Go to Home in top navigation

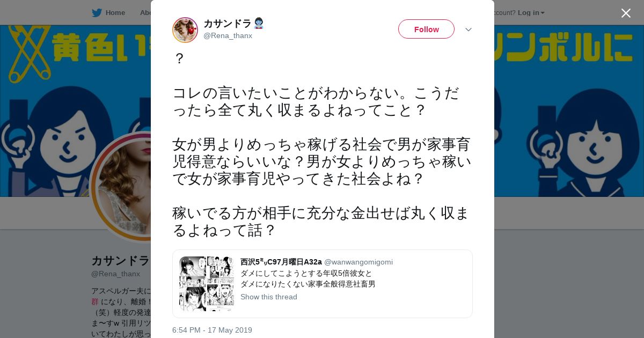(115, 13)
